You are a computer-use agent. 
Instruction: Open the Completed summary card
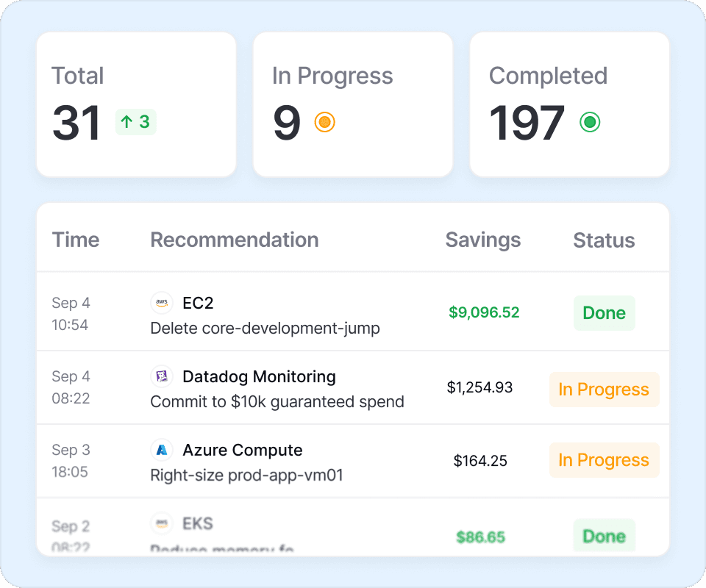tap(569, 104)
